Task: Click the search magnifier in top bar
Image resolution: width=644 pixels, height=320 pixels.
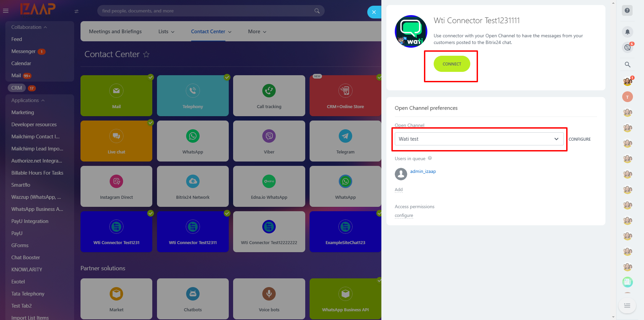Action: click(317, 11)
